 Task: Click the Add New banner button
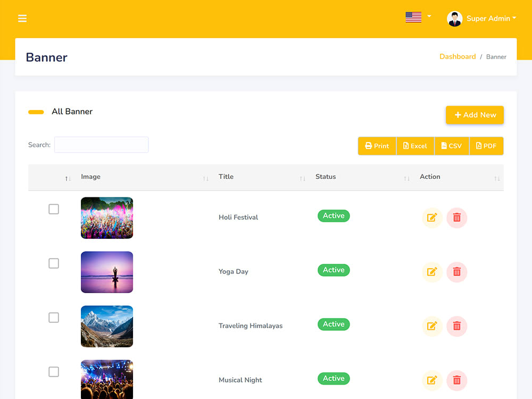(475, 115)
